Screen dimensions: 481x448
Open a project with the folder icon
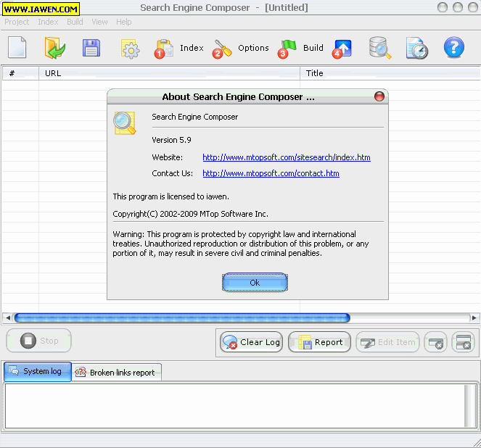point(55,48)
